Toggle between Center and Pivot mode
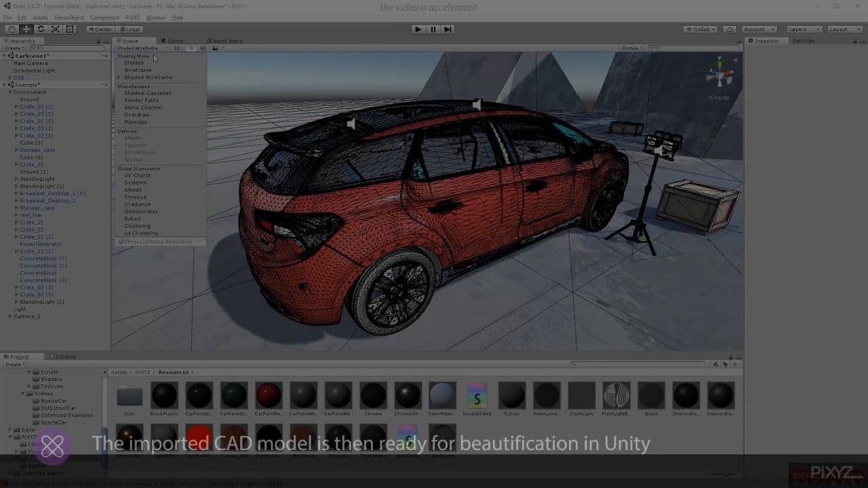Viewport: 868px width, 488px height. tap(100, 29)
